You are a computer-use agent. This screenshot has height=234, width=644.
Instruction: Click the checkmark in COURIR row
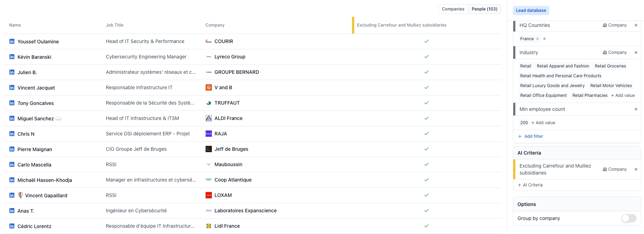click(427, 41)
